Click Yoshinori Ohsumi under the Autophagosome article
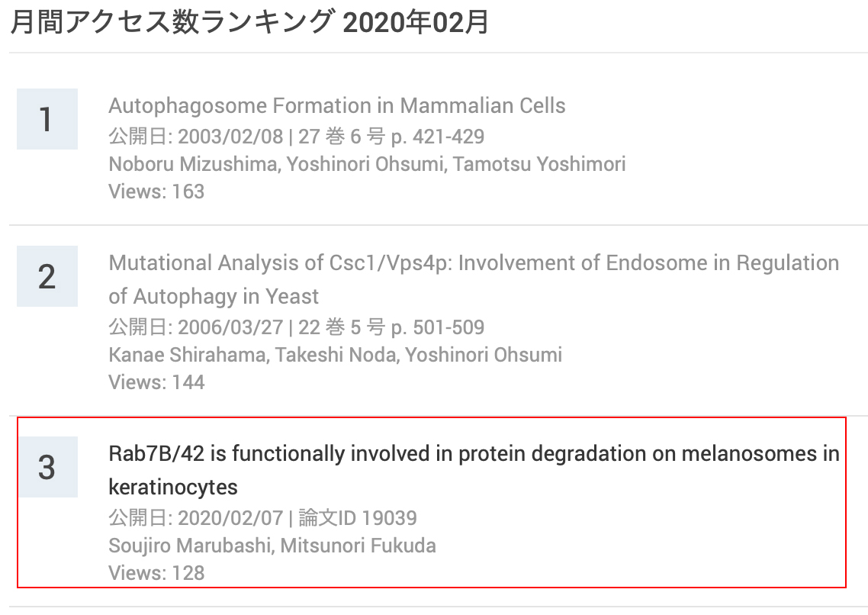Image resolution: width=868 pixels, height=615 pixels. pyautogui.click(x=365, y=164)
